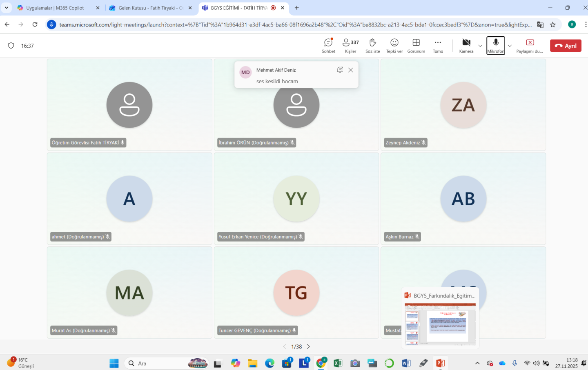The width and height of the screenshot is (588, 370).
Task: Change layout with Görünüm icon
Action: click(x=416, y=45)
